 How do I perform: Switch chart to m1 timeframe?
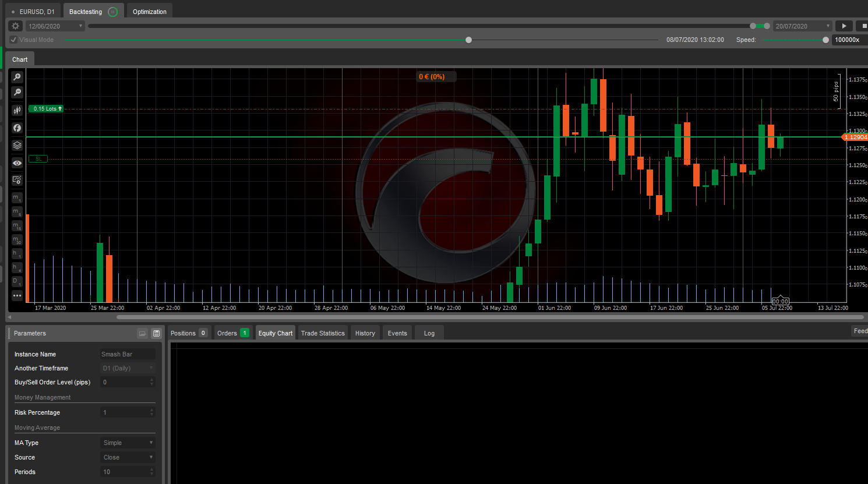click(17, 198)
